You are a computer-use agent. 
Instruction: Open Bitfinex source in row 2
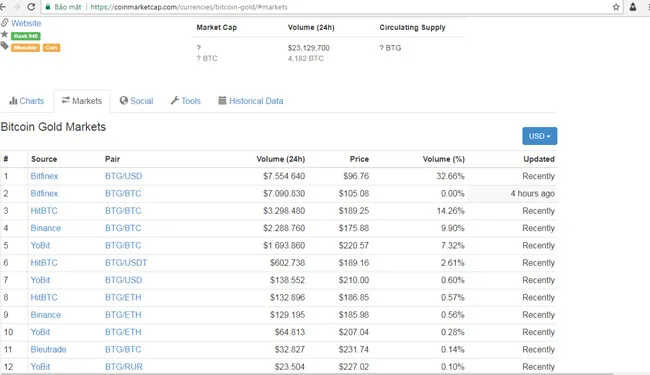[44, 194]
